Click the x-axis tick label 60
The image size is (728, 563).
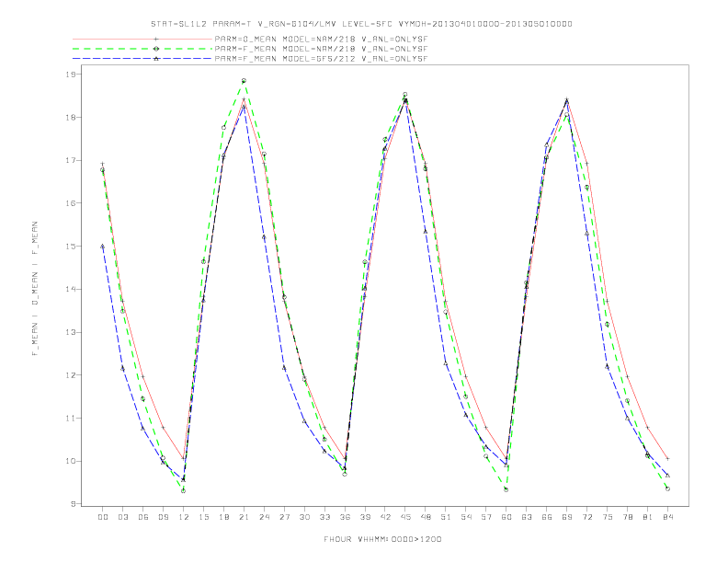point(506,517)
